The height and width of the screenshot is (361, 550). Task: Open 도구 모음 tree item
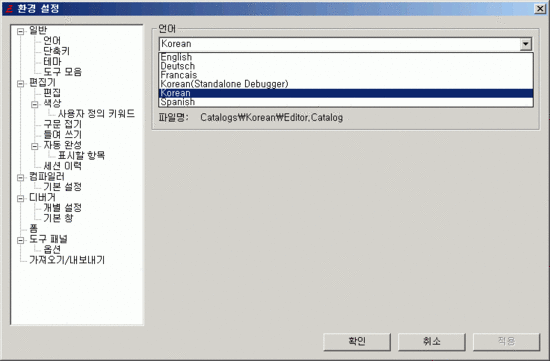coord(62,72)
